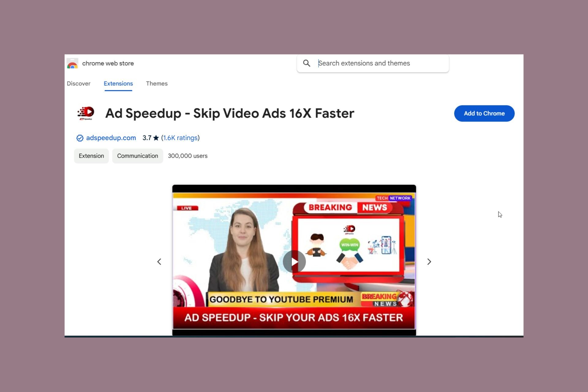The image size is (588, 392).
Task: Click the Themes menu item
Action: coord(156,84)
